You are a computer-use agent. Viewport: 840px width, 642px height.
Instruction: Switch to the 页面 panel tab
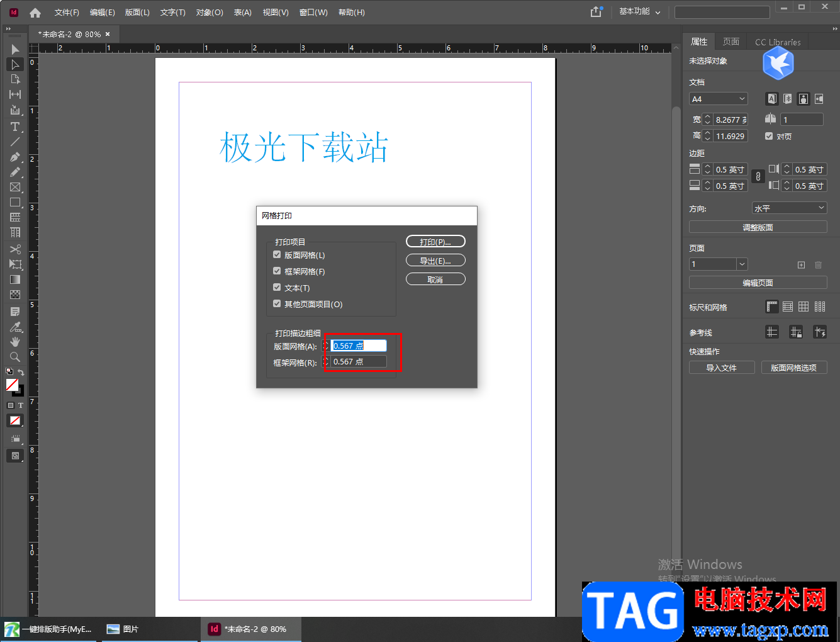(x=731, y=42)
